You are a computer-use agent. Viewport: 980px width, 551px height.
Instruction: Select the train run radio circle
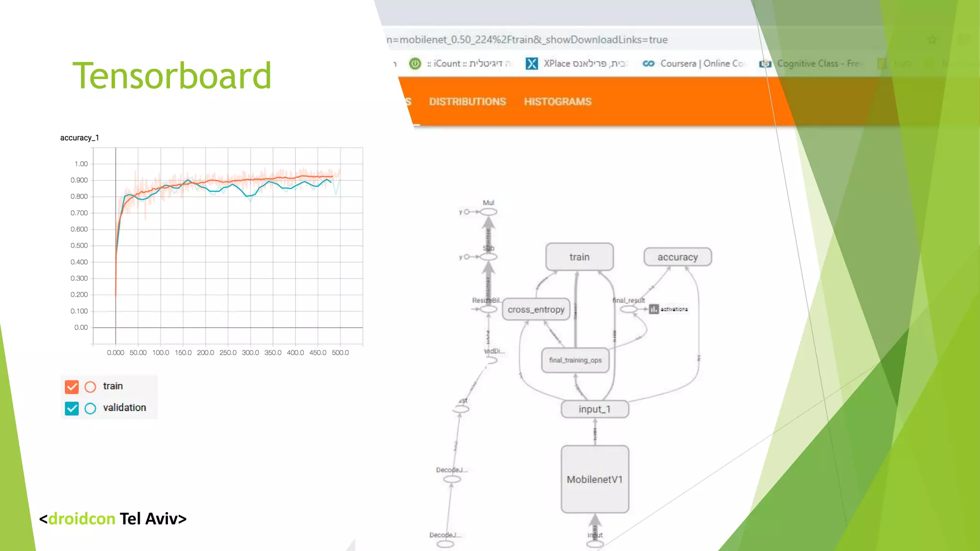click(x=90, y=386)
